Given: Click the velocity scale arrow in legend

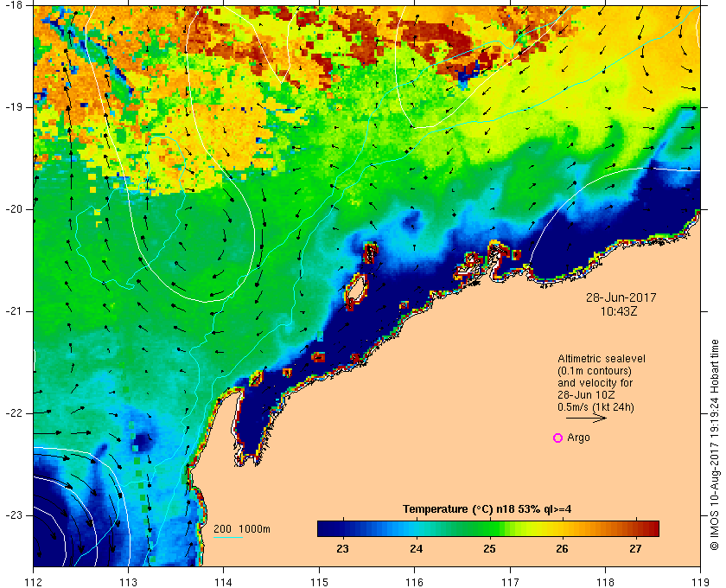Looking at the screenshot, I should [x=586, y=418].
